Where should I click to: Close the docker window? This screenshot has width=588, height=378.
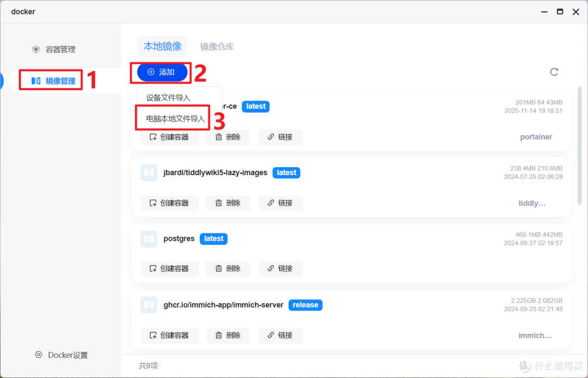pos(576,12)
